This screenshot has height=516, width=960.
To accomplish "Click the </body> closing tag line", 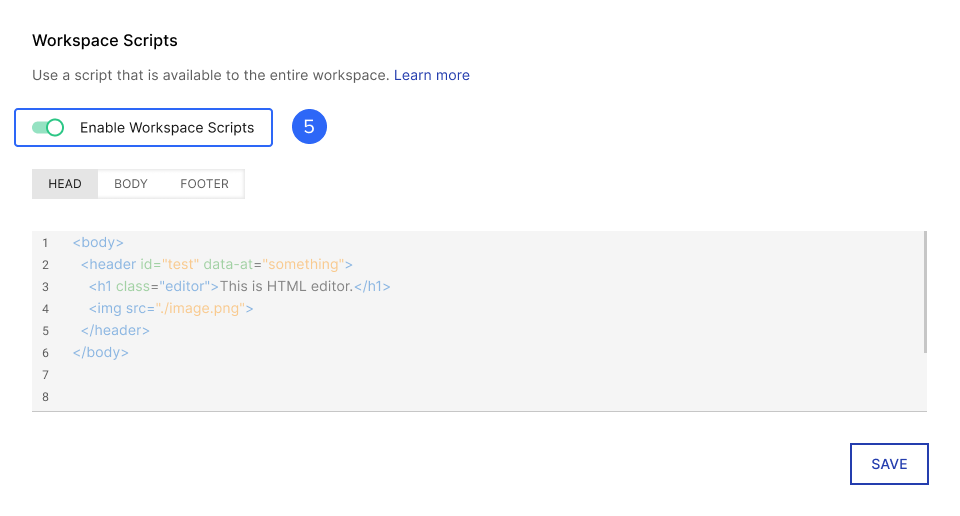I will [100, 353].
